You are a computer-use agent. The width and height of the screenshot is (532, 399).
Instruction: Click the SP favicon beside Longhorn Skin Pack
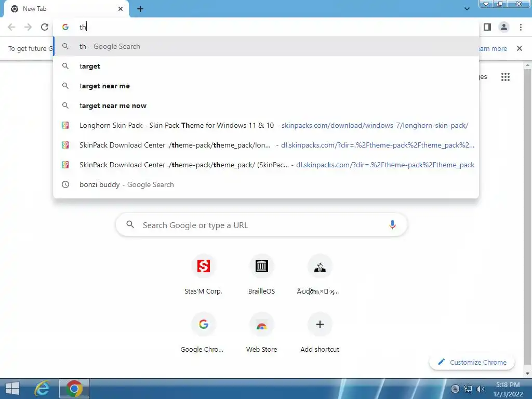[65, 125]
